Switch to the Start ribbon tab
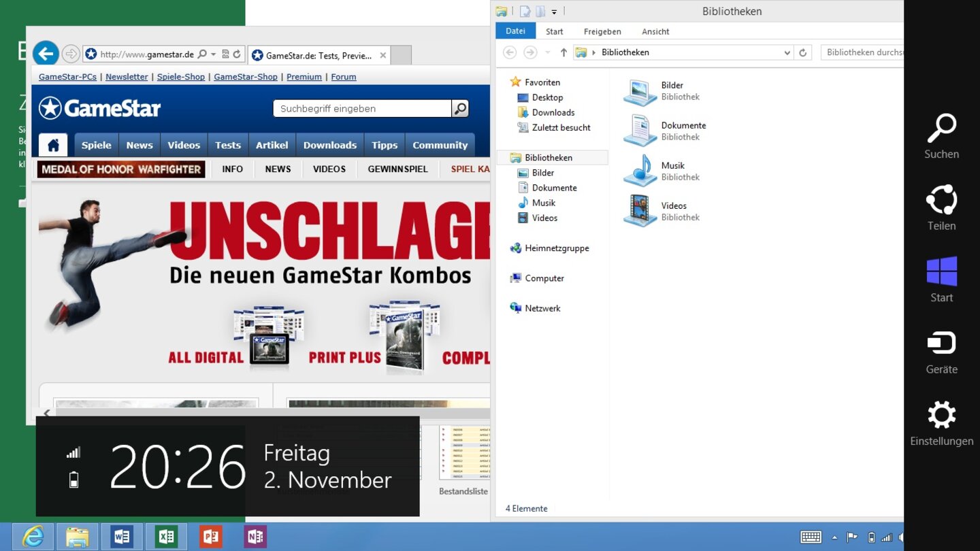This screenshot has width=980, height=551. 555,31
